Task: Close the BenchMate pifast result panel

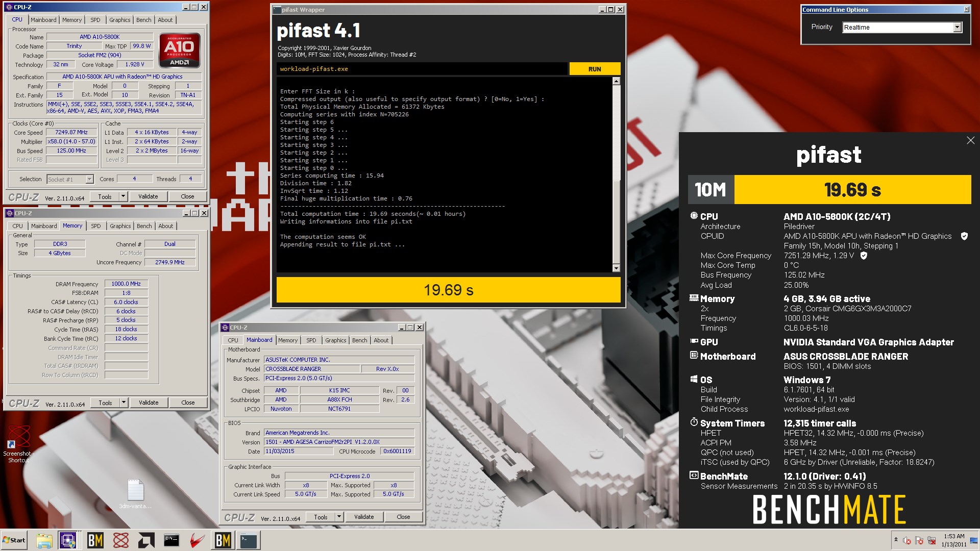Action: click(970, 140)
